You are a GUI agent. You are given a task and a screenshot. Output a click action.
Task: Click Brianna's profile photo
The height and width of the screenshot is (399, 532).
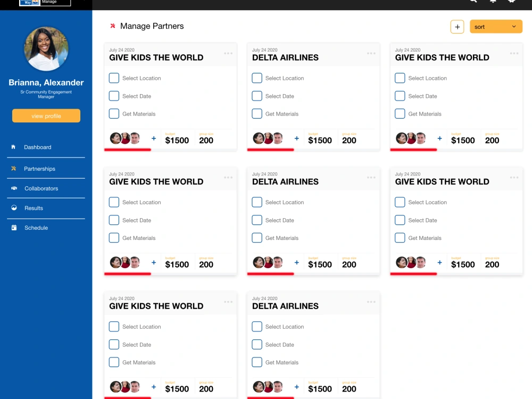(x=46, y=49)
